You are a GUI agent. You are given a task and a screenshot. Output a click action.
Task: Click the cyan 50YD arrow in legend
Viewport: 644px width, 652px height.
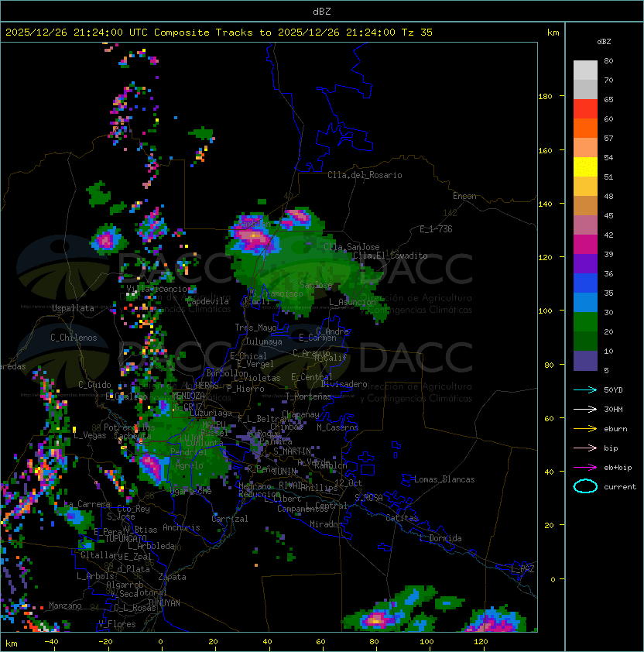coord(585,389)
